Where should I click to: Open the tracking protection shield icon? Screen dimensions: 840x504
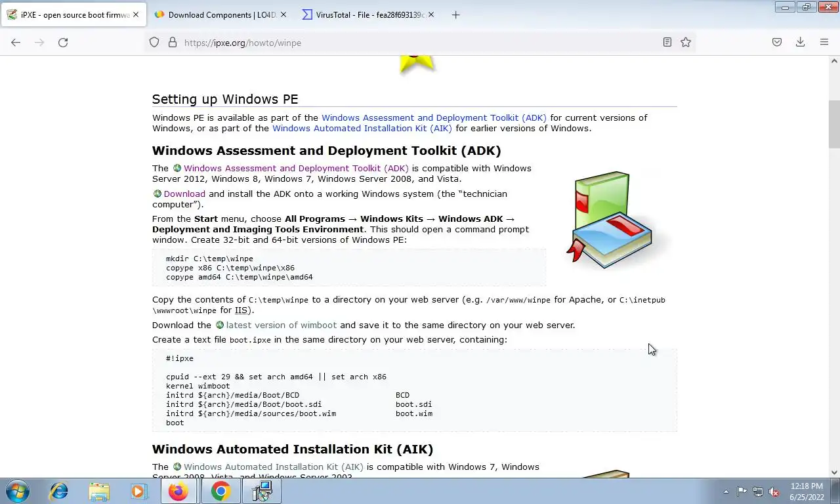click(x=154, y=43)
